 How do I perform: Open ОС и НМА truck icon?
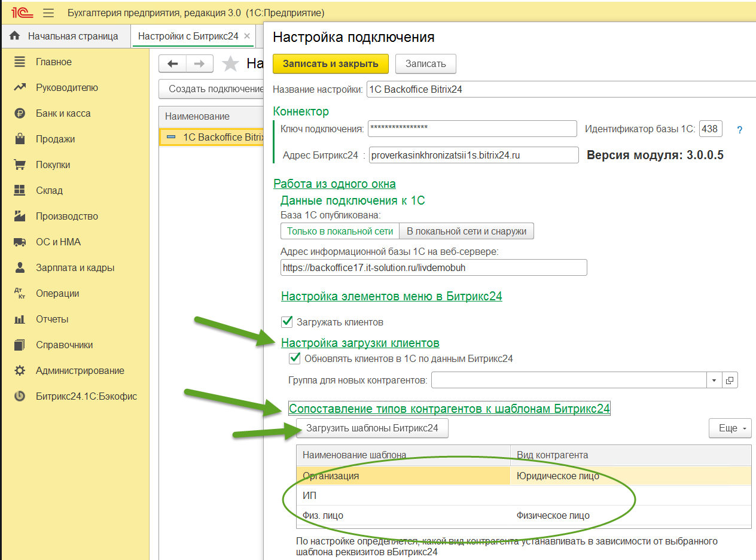[20, 242]
